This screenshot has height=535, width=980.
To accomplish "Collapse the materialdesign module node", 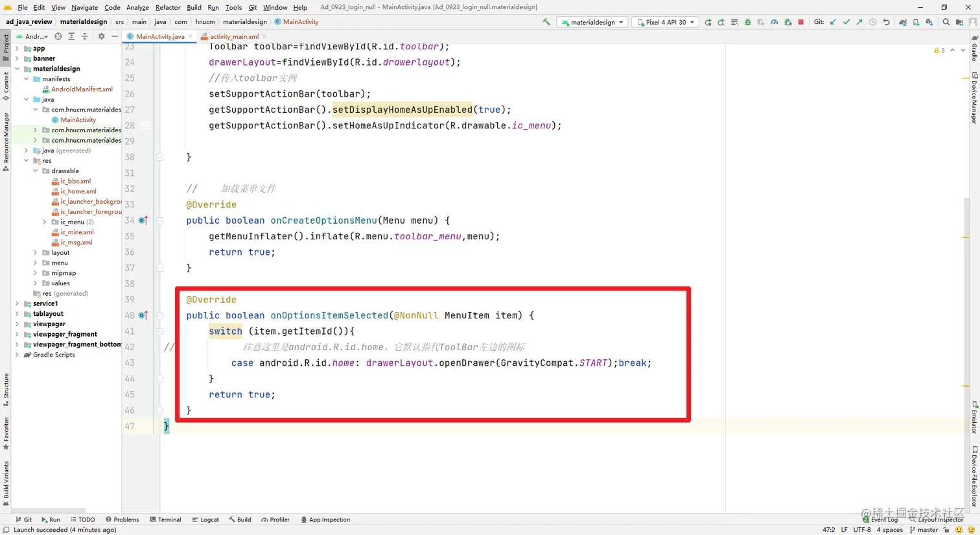I will coord(17,69).
